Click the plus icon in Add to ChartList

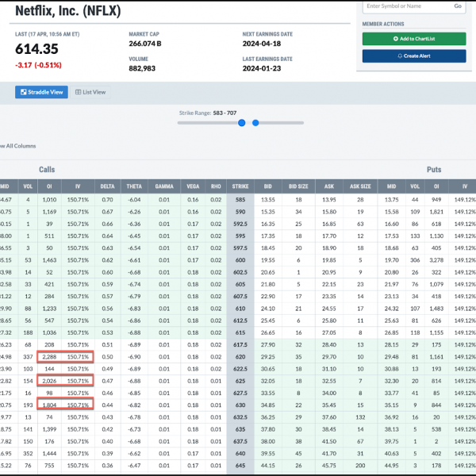point(396,39)
